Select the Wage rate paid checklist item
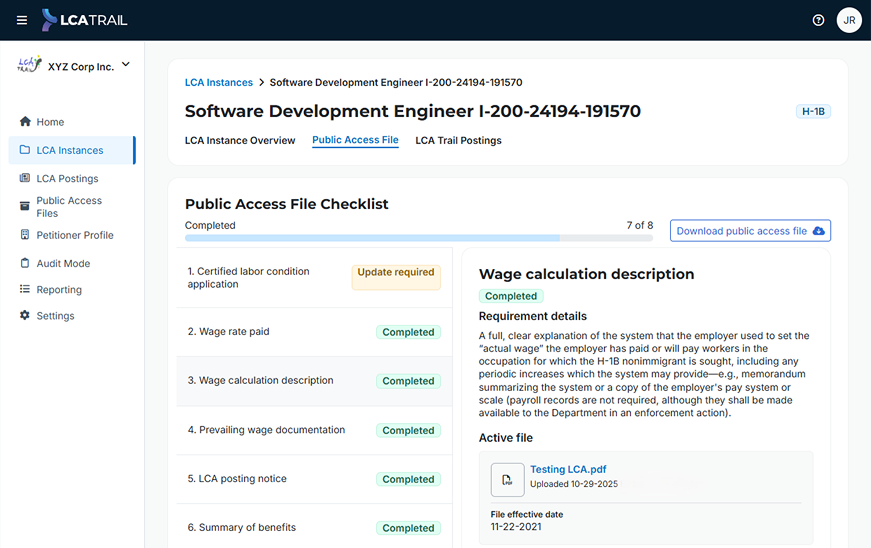 tap(314, 332)
